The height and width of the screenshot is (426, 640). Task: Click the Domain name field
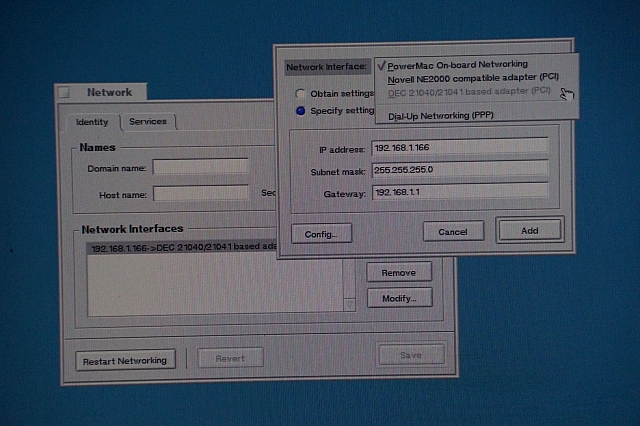pyautogui.click(x=200, y=167)
